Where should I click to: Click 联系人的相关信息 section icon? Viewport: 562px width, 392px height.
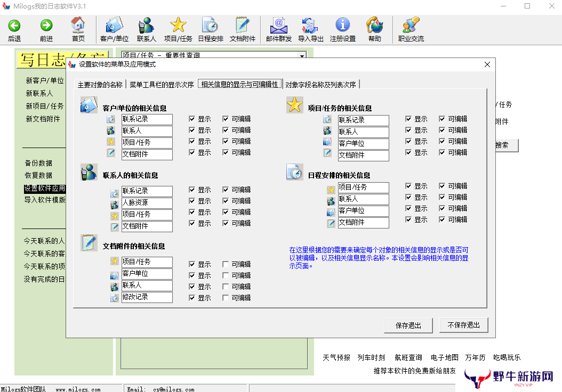89,172
